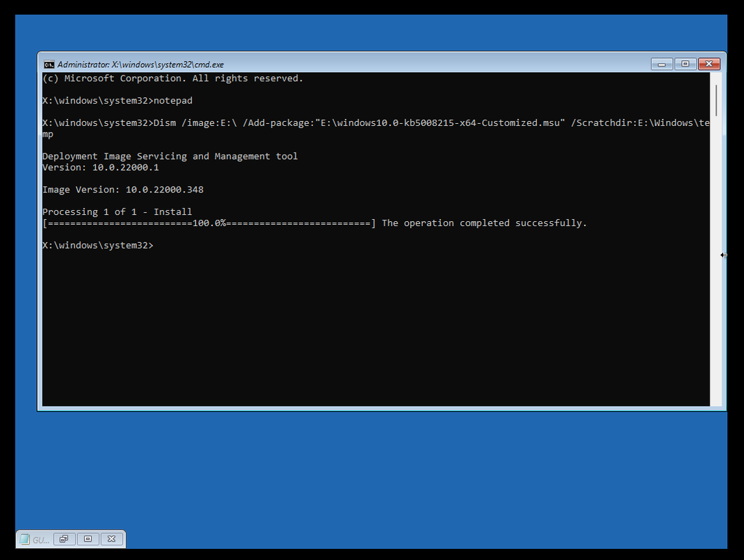
Task: Click the 'Administrator: X:\windows\system32\cmd.exe' title text
Action: click(x=141, y=64)
